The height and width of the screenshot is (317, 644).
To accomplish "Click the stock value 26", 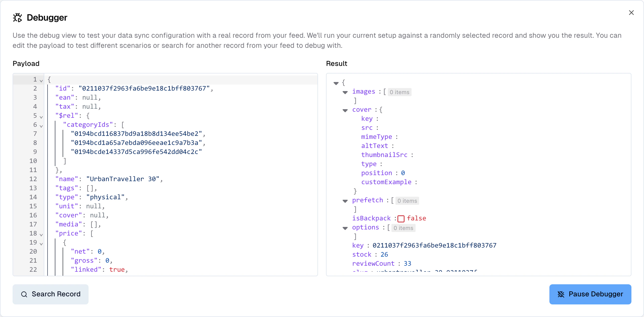I will [x=384, y=255].
